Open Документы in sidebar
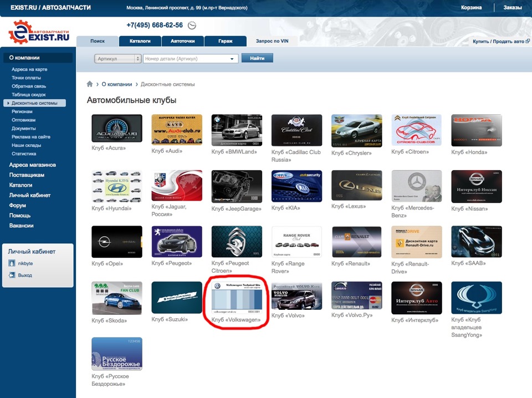 23,128
